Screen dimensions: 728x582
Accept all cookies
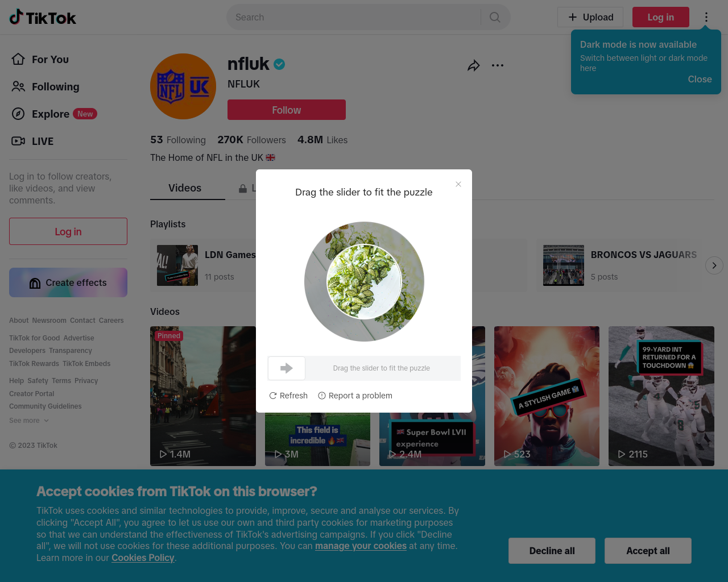(x=648, y=551)
